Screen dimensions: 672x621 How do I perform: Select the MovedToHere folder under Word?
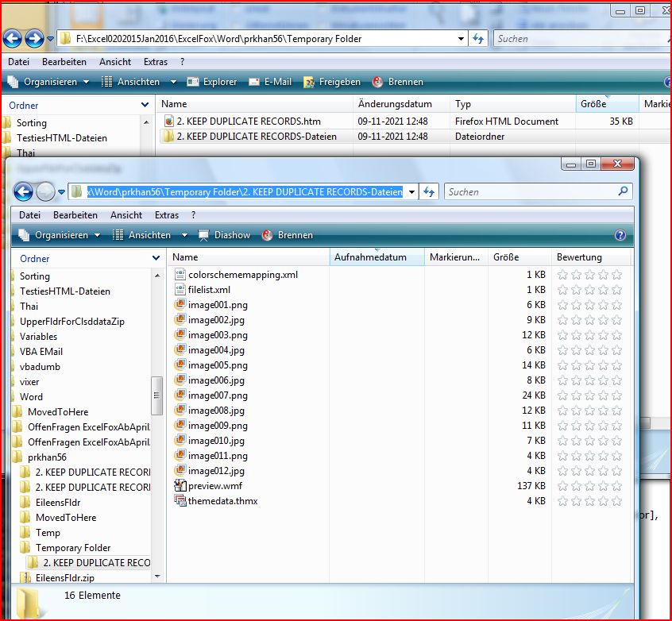point(58,412)
